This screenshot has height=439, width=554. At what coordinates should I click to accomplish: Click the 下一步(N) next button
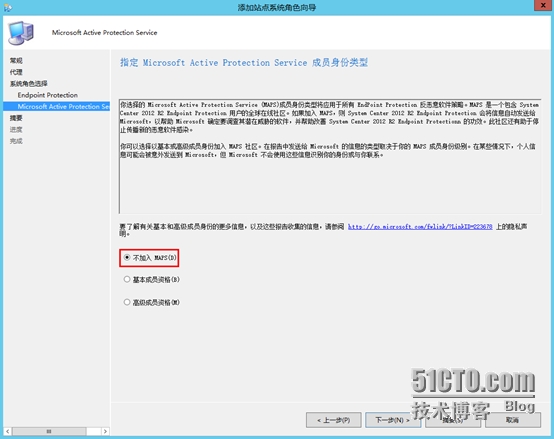click(x=393, y=420)
